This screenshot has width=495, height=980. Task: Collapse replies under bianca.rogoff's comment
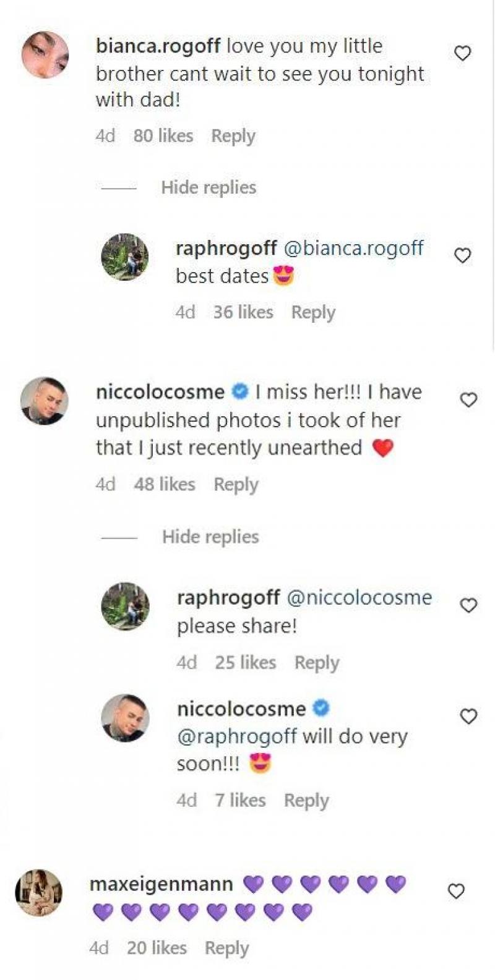click(209, 187)
